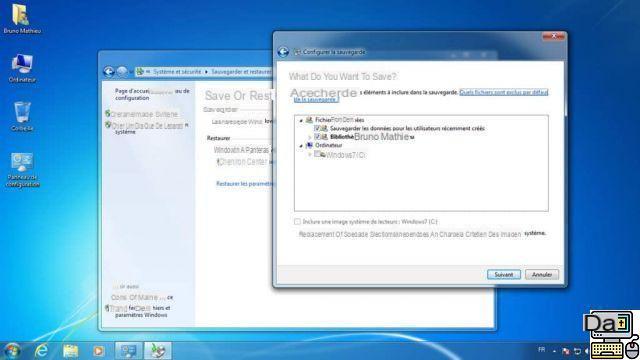Open the 'Quels fichiers sont exclus par défaut' link
Image resolution: width=640 pixels, height=360 pixels.
504,92
